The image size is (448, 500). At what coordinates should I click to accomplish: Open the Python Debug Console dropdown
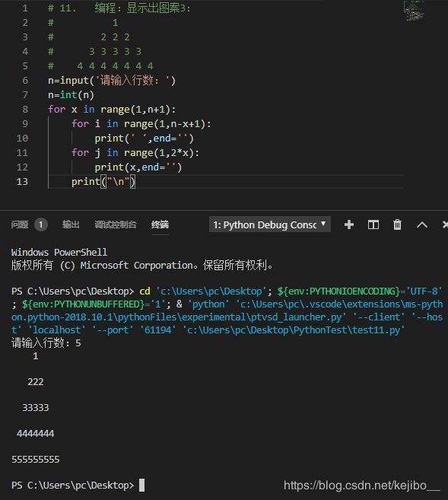[269, 225]
